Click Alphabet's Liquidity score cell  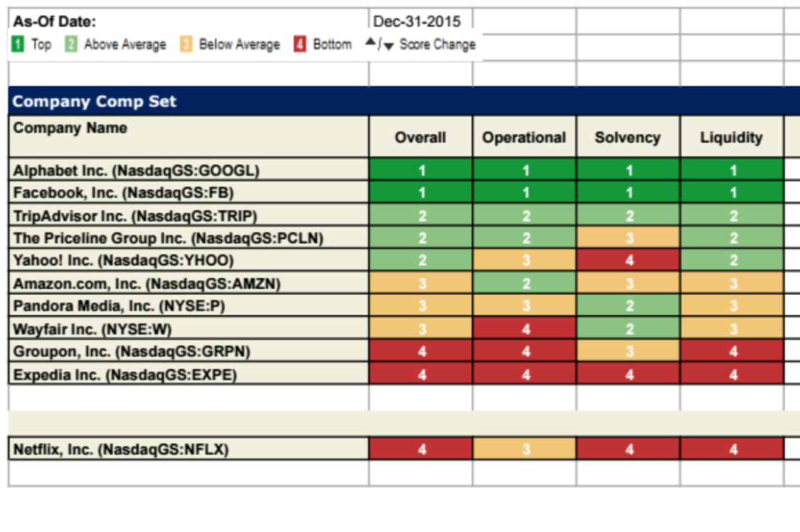(x=732, y=170)
